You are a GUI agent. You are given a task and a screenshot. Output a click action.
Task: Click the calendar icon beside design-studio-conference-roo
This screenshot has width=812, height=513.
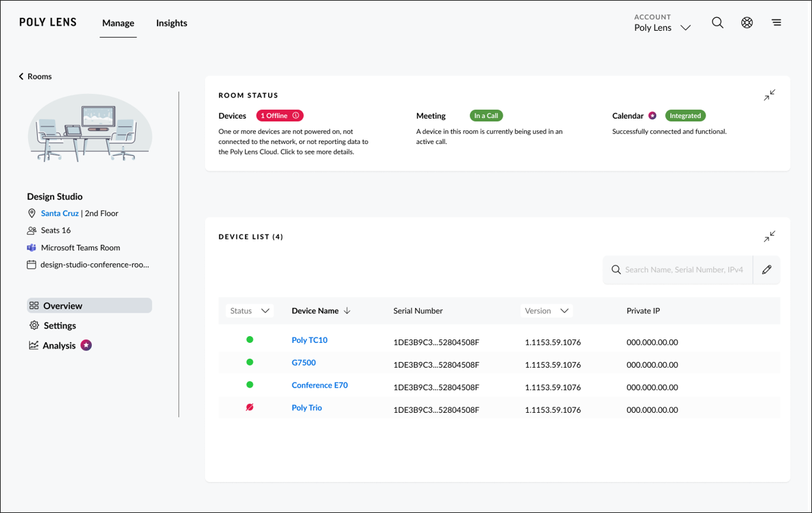32,264
